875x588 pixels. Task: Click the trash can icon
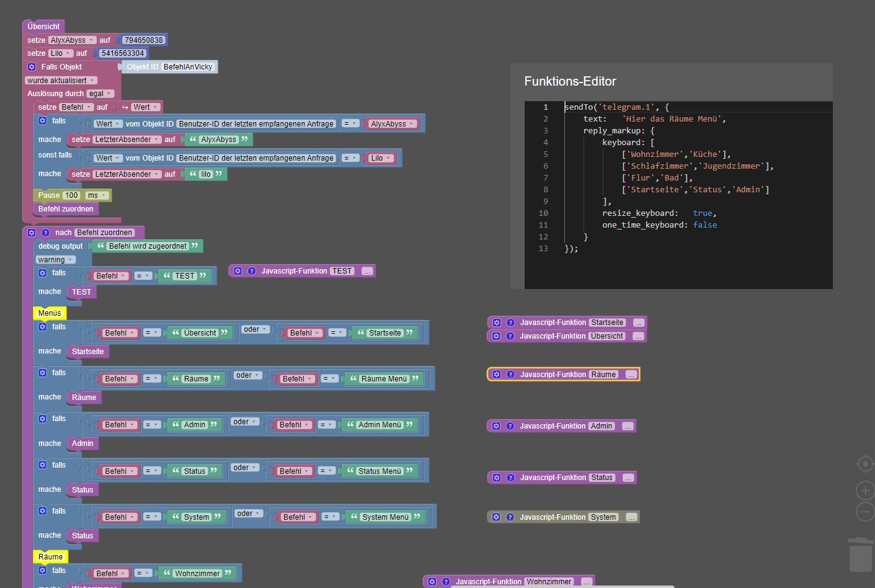[861, 554]
